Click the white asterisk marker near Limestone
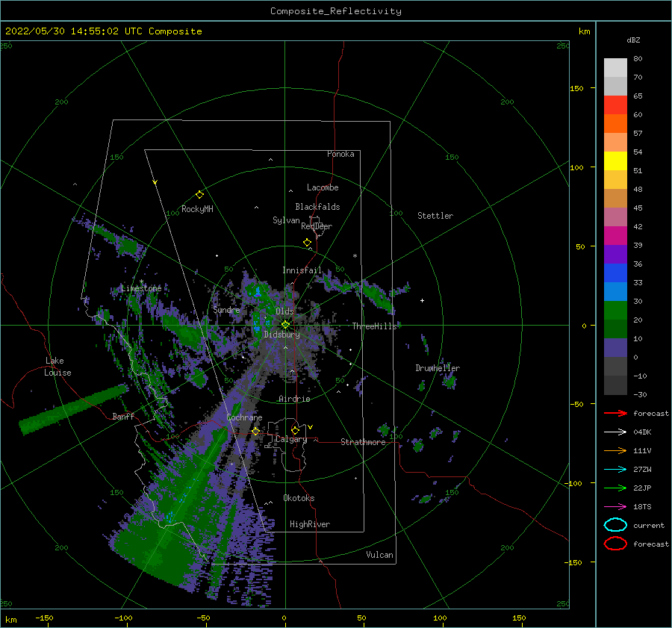Screen dimensions: 672x628 coord(141,282)
